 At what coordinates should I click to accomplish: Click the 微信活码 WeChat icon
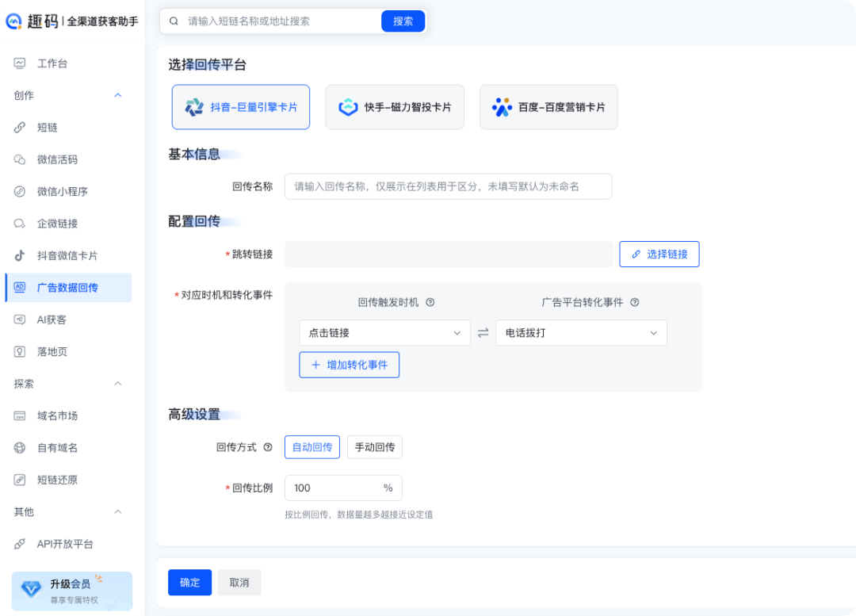(x=20, y=159)
